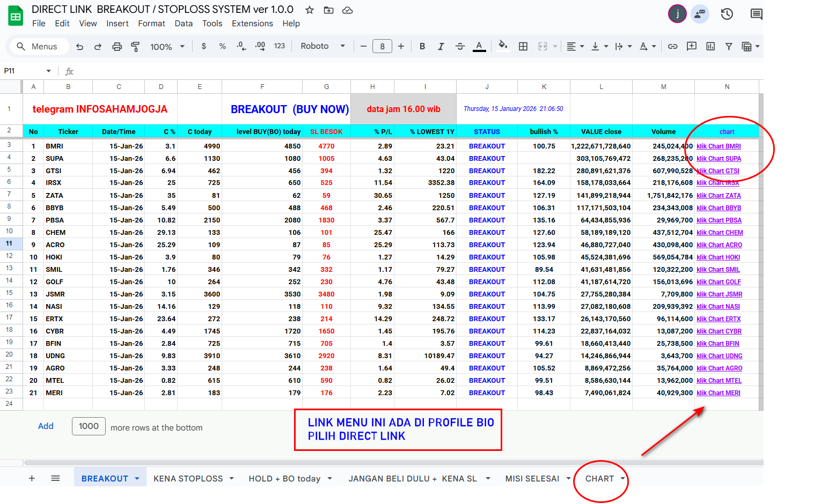Toggle strikethrough formatting
This screenshot has width=821, height=504.
point(460,47)
